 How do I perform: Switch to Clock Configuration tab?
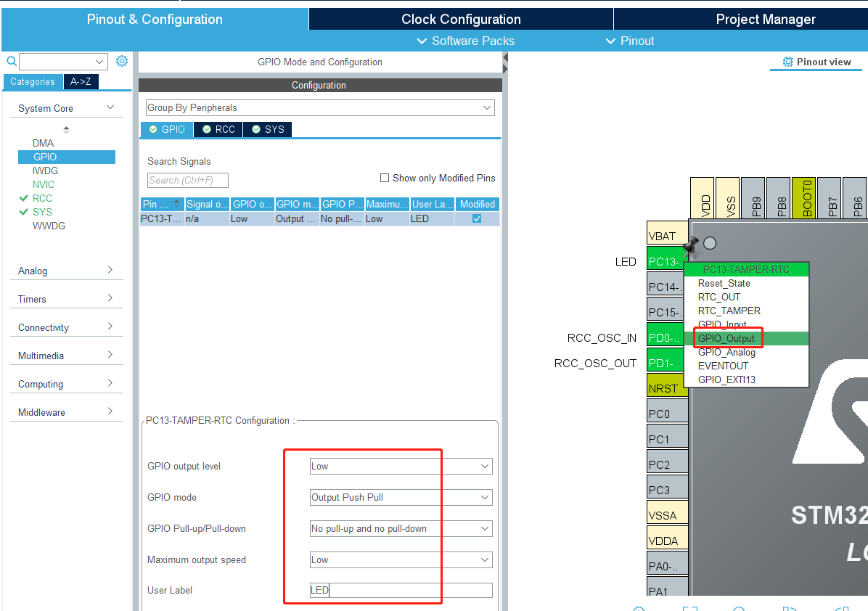(x=461, y=19)
